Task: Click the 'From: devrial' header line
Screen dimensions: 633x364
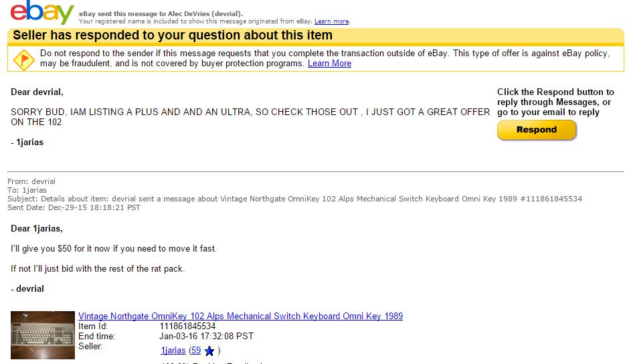Action: pyautogui.click(x=31, y=181)
